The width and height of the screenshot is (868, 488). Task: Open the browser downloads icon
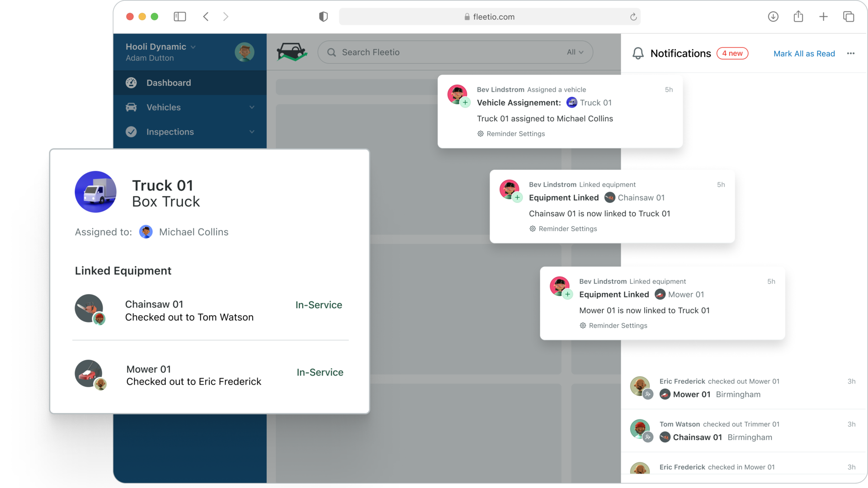[773, 17]
